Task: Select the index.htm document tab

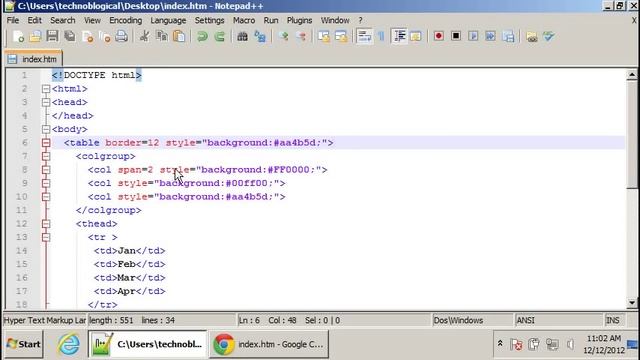Action: (33, 59)
